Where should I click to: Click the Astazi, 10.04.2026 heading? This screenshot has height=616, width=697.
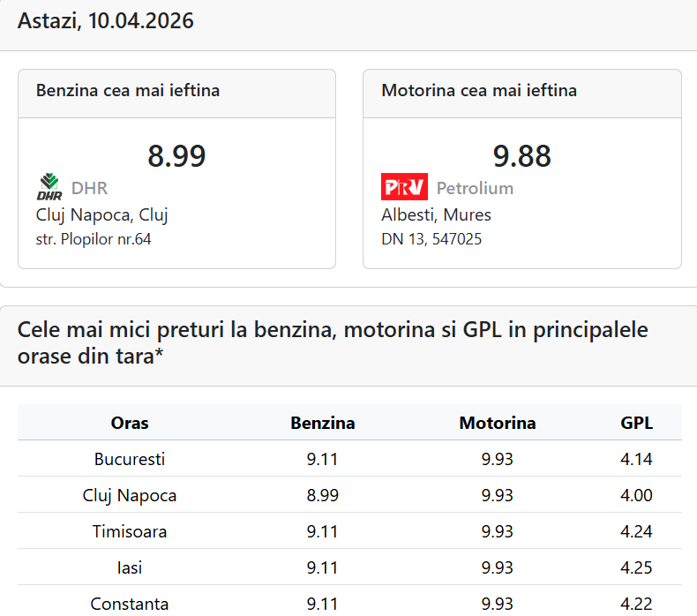click(x=106, y=21)
